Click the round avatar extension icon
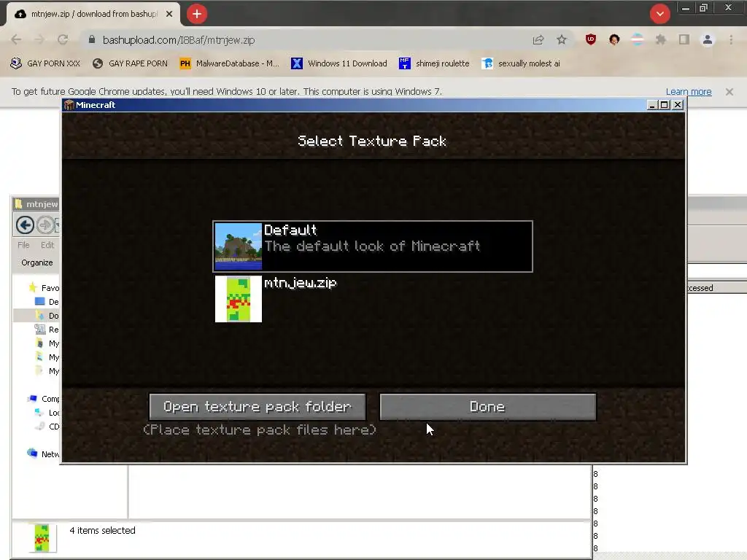 tap(614, 39)
